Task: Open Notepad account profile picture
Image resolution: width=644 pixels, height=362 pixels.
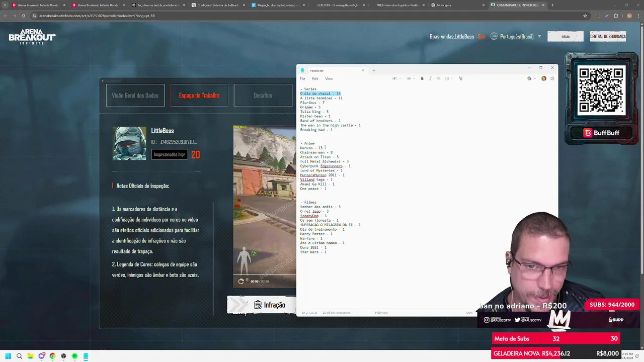Action: tap(544, 78)
